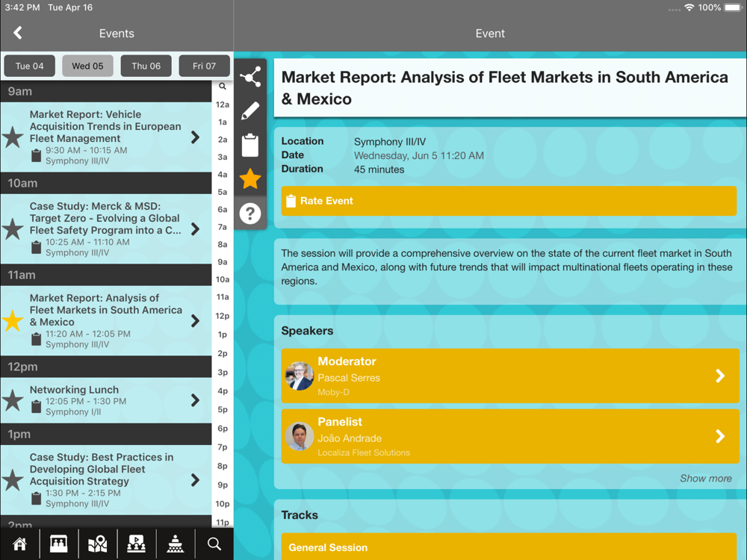This screenshot has width=747, height=560.
Task: Go back with the Events back arrow
Action: pos(18,33)
